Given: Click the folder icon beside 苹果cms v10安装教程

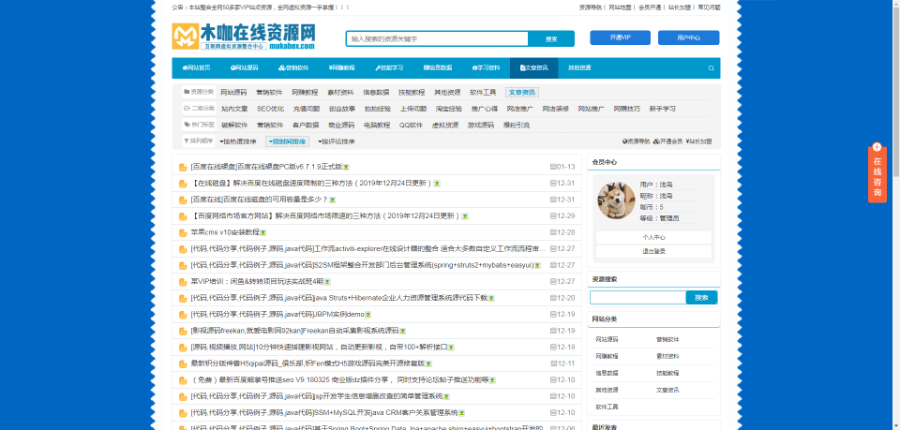Looking at the screenshot, I should pyautogui.click(x=183, y=232).
